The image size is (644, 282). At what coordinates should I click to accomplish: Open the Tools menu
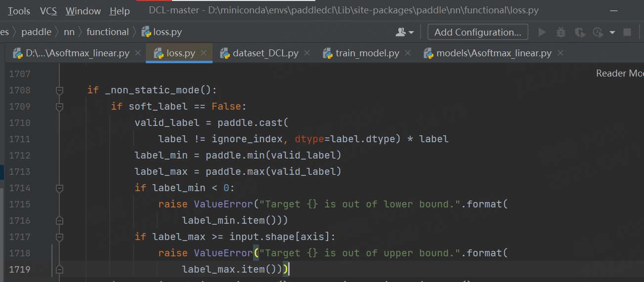19,11
